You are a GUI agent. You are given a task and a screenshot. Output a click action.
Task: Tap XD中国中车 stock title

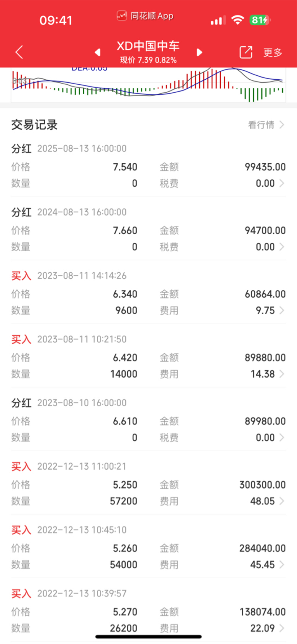coord(148,46)
